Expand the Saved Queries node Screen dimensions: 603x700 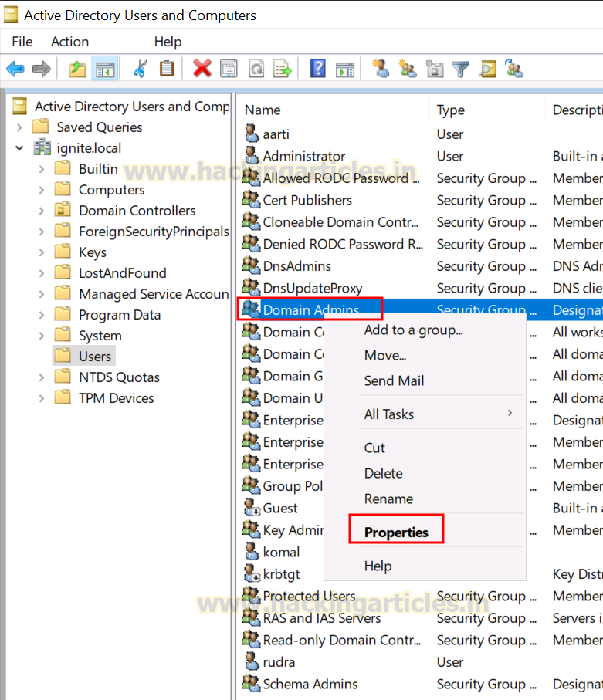(19, 127)
